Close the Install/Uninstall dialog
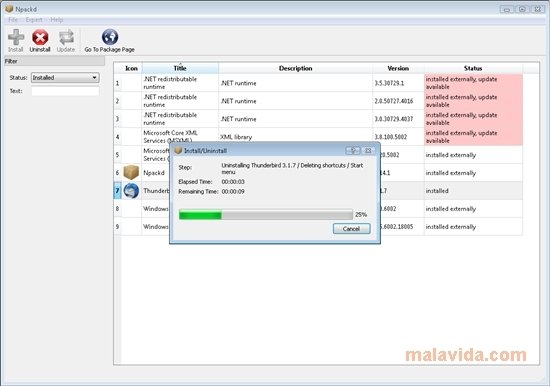 click(368, 151)
